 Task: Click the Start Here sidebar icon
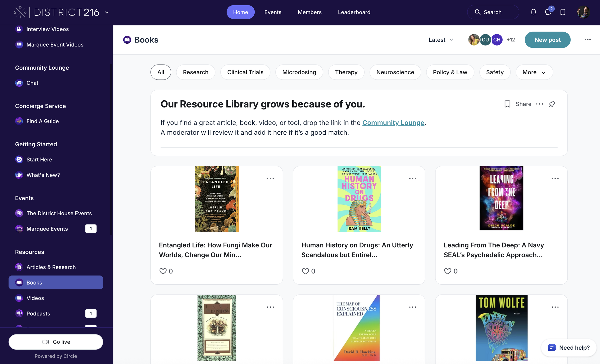click(x=19, y=160)
